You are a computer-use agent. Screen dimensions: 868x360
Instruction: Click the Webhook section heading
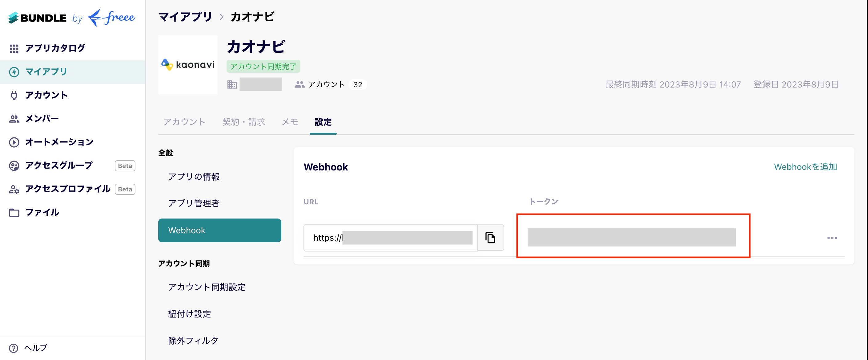(x=326, y=167)
